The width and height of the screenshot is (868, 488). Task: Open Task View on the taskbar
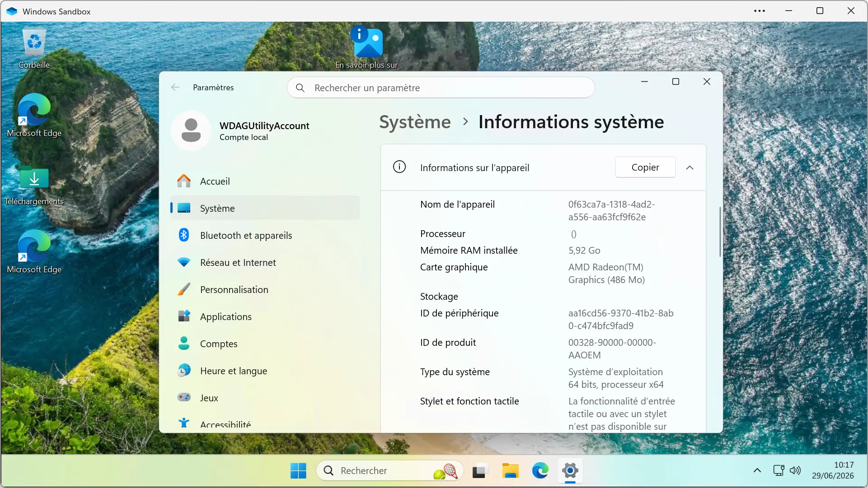coord(480,471)
